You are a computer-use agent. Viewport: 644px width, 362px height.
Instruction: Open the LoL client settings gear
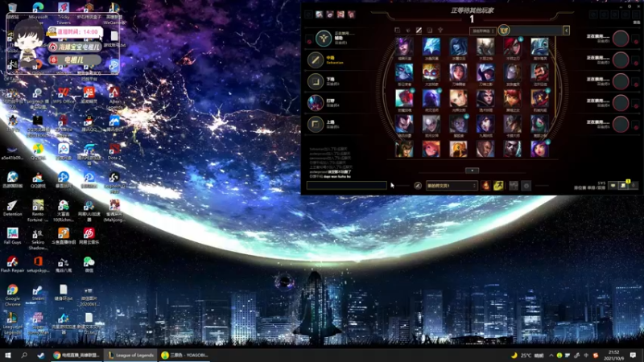pos(630,6)
